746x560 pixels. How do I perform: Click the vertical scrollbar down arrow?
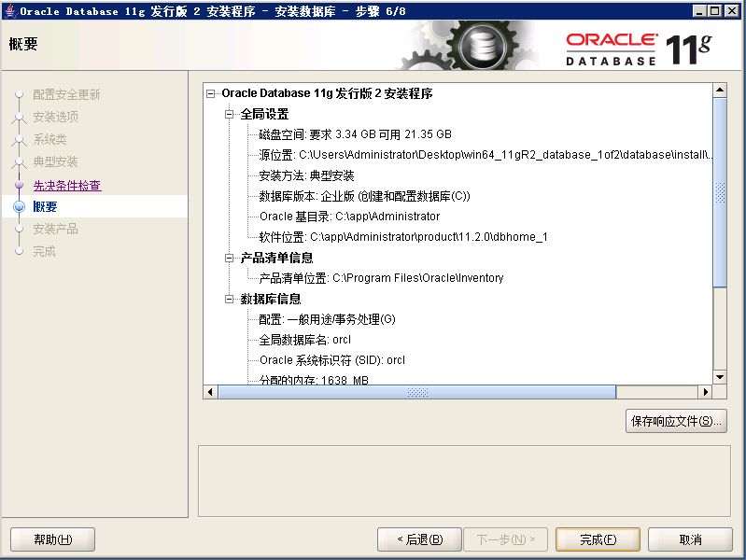coord(719,377)
